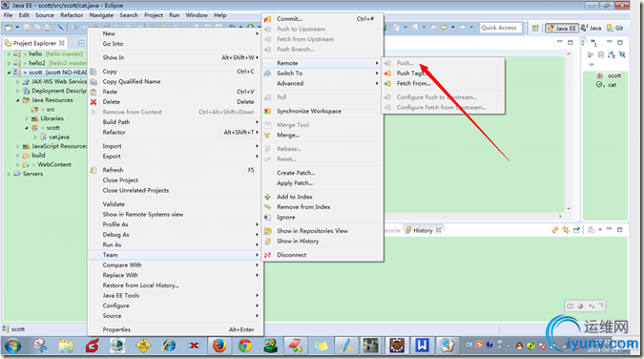Expand the hello2 project tree node
Viewport: 644px width, 359px height.
point(9,63)
